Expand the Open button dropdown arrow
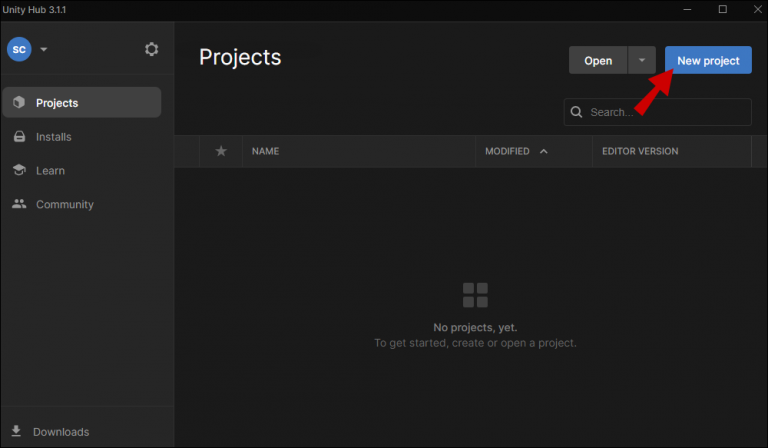 click(x=642, y=60)
